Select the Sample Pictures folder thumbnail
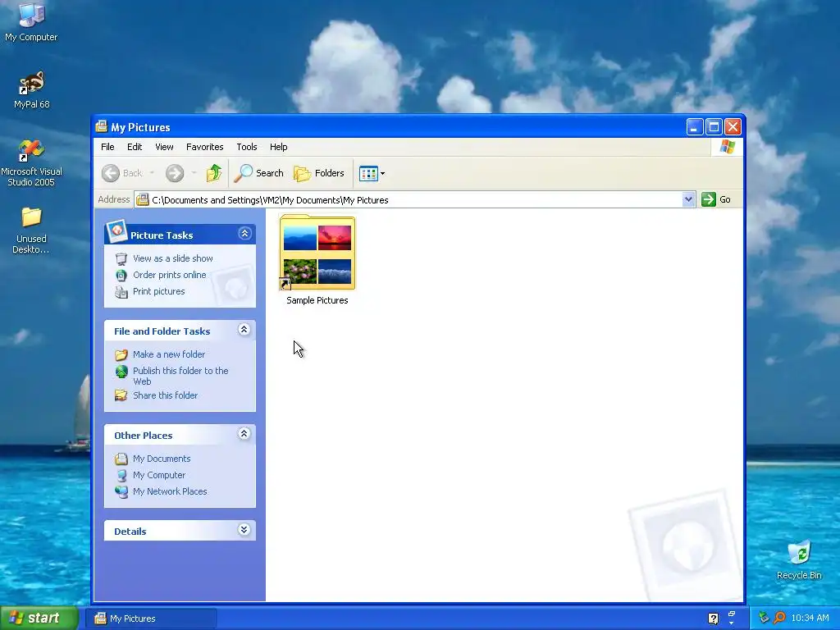Image resolution: width=840 pixels, height=630 pixels. 317,252
